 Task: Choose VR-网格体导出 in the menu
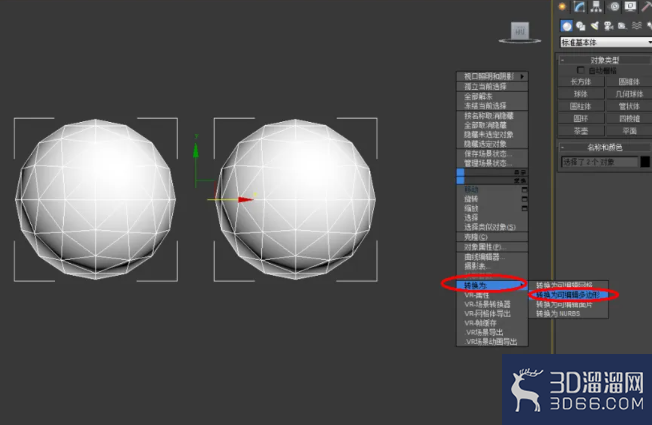(492, 314)
